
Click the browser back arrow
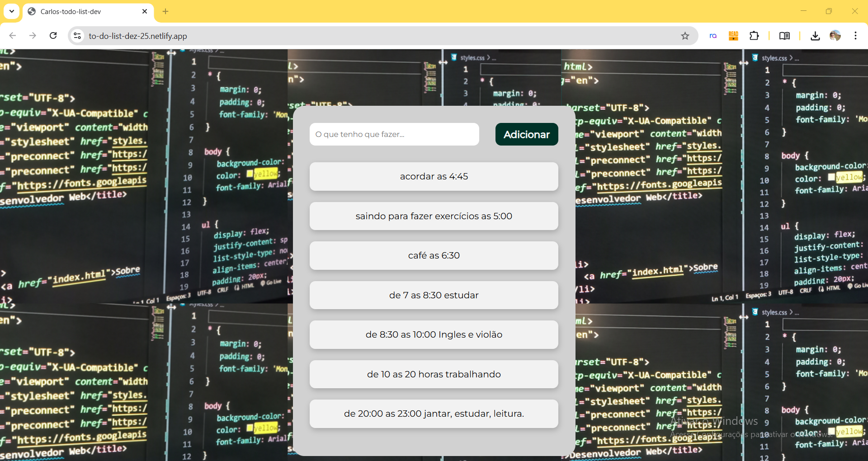click(x=13, y=36)
